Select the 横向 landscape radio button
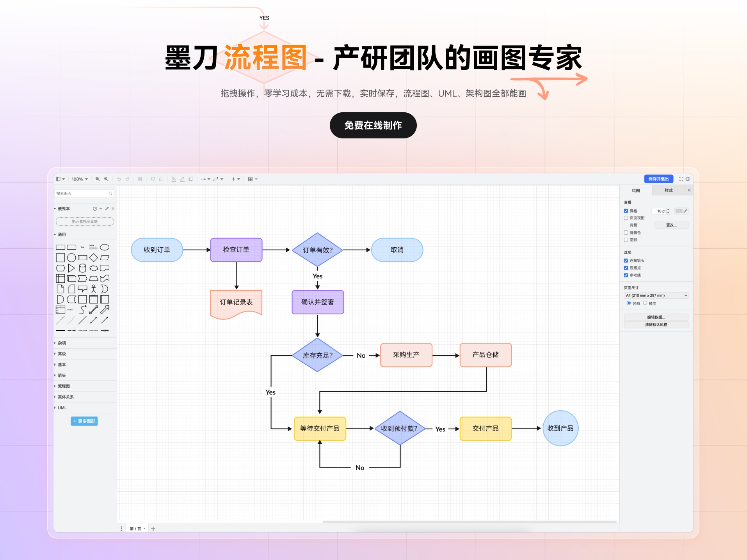 [645, 303]
